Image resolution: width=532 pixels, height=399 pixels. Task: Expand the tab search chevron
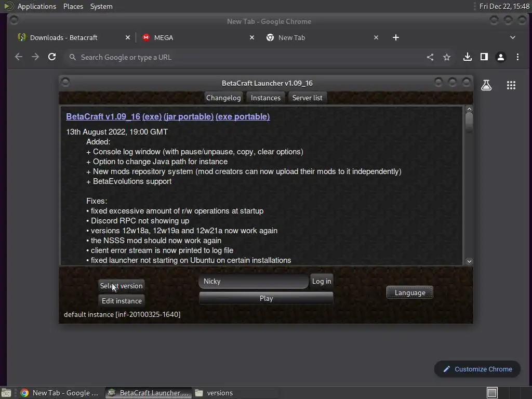pos(513,37)
